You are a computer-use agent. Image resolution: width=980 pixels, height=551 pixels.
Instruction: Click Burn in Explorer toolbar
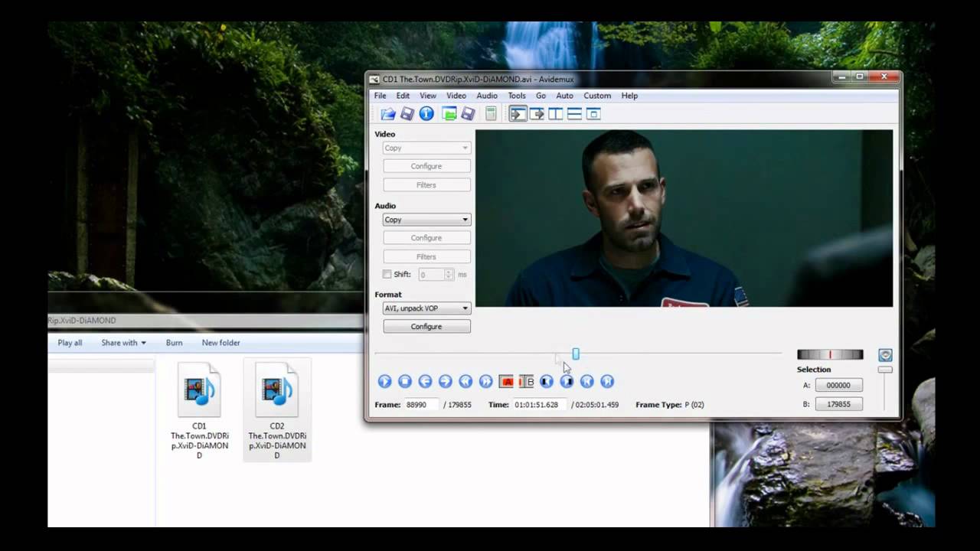(174, 343)
